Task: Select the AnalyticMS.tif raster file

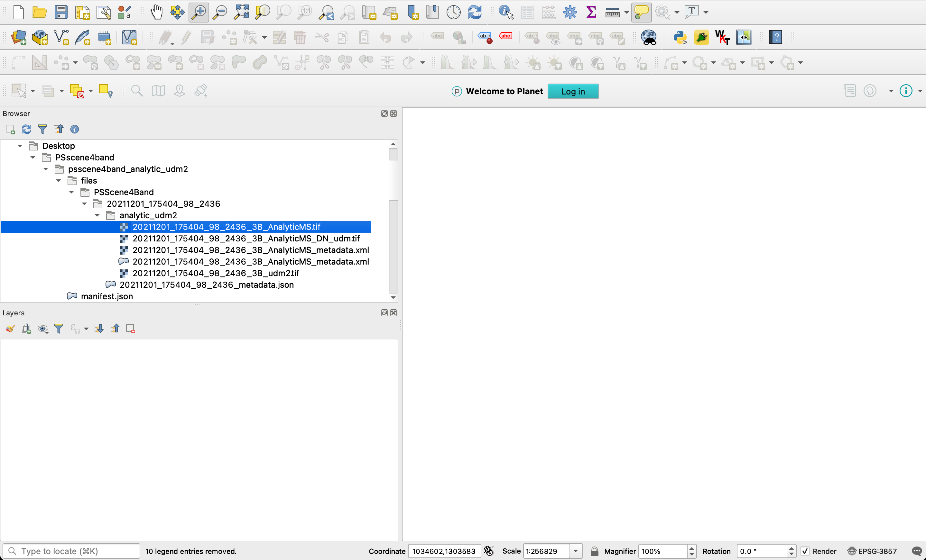Action: click(226, 227)
